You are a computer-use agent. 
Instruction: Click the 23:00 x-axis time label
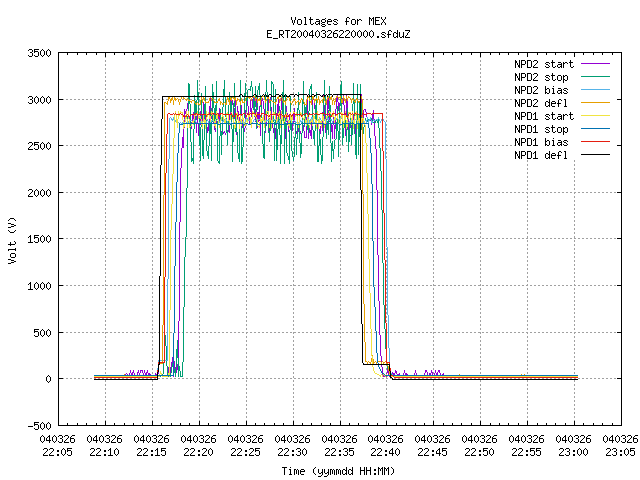[x=573, y=453]
